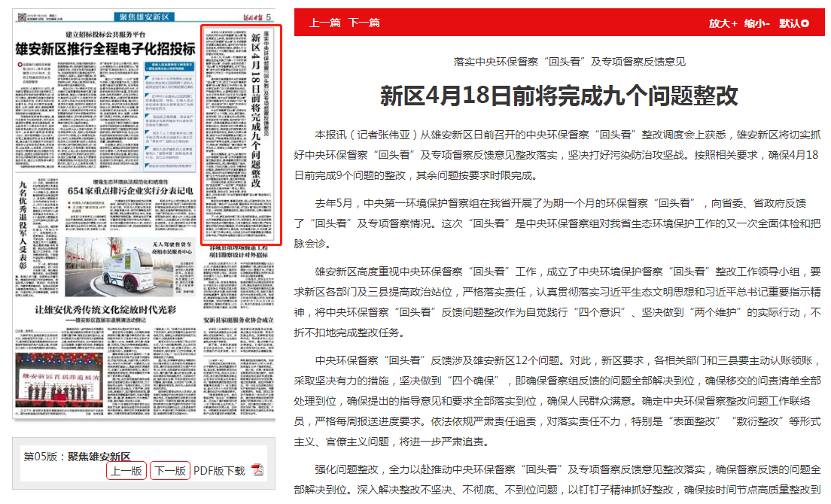Screen dimensions: 831x504
Task: Go to previous article via 上一篇
Action: pyautogui.click(x=325, y=23)
